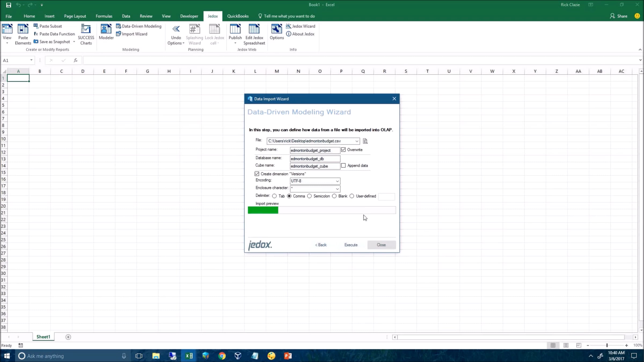Add a new sheet with plus icon

click(x=68, y=337)
